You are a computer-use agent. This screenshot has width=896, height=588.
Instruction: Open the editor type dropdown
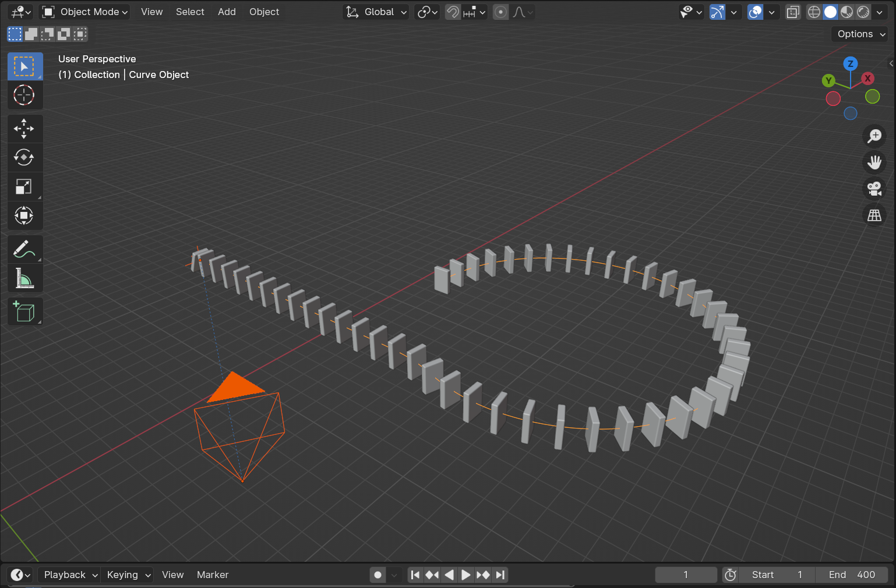(x=22, y=12)
